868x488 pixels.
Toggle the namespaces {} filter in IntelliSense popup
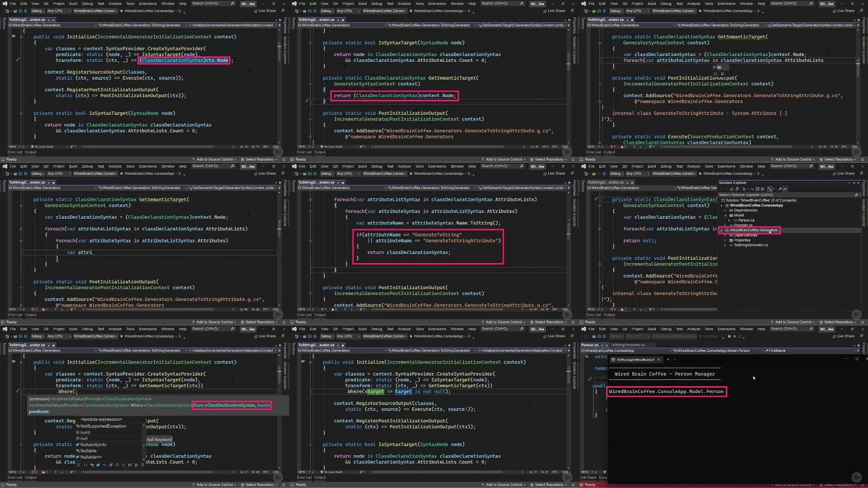pos(85,465)
